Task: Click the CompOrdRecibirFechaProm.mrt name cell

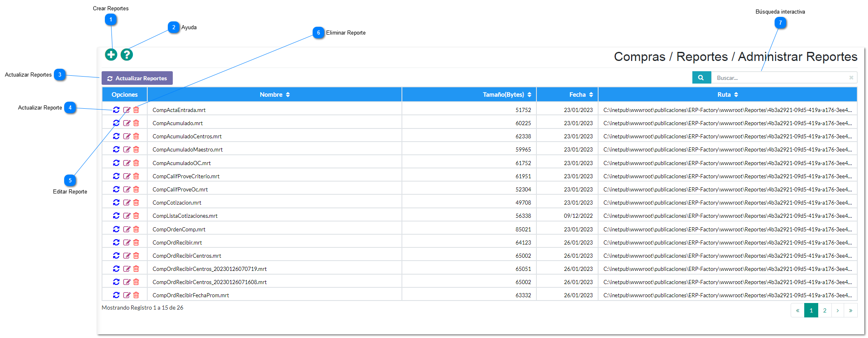Action: coord(274,295)
